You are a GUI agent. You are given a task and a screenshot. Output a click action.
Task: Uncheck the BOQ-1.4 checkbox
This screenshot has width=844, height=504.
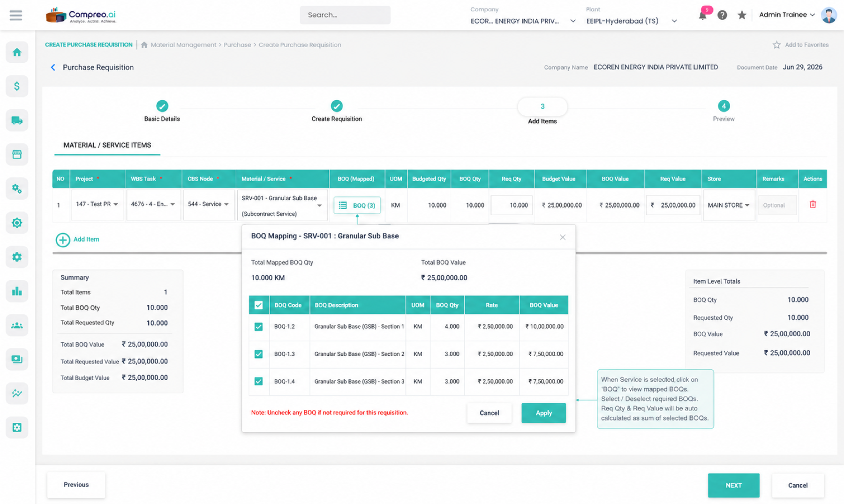[x=258, y=381]
